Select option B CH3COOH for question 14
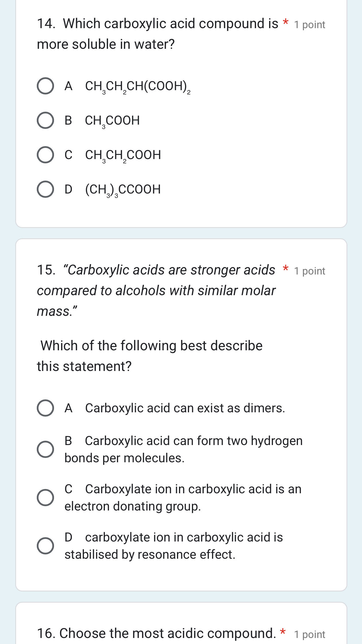Viewport: 362px width, 644px height. (45, 121)
